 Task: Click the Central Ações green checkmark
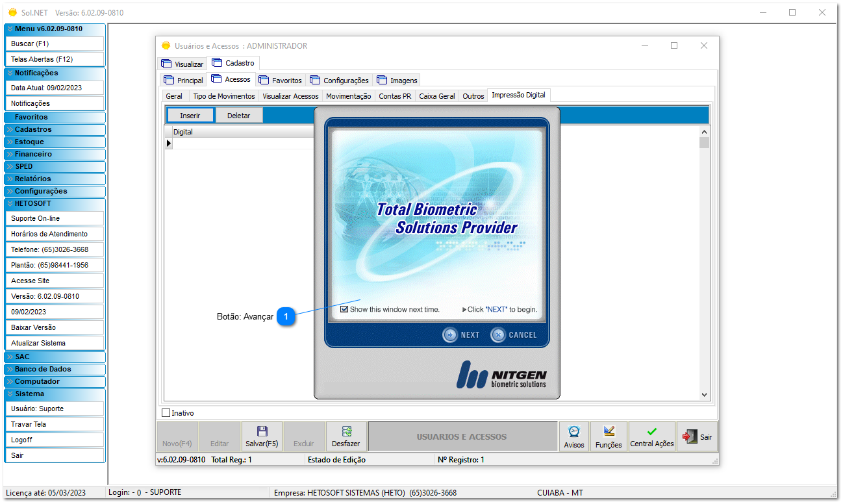(x=652, y=432)
